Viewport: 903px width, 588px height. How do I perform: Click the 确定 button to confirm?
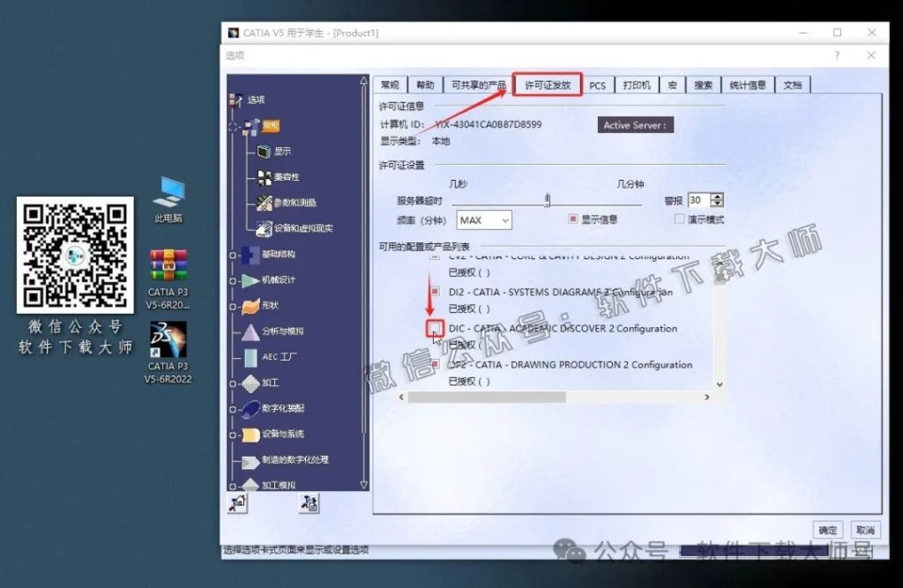tap(826, 530)
